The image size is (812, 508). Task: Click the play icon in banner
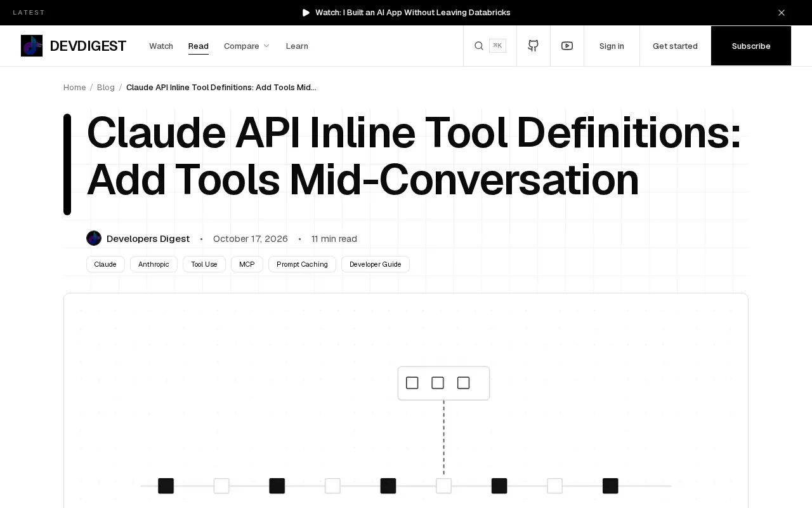coord(306,13)
